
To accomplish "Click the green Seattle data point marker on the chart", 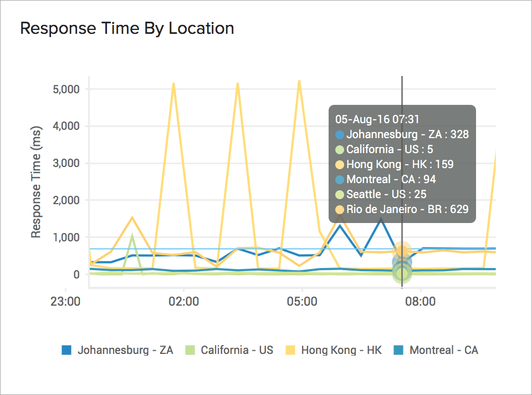I will [x=402, y=272].
